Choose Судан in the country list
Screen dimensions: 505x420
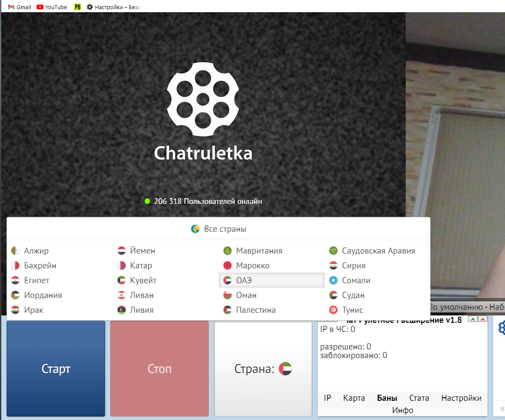[377, 295]
